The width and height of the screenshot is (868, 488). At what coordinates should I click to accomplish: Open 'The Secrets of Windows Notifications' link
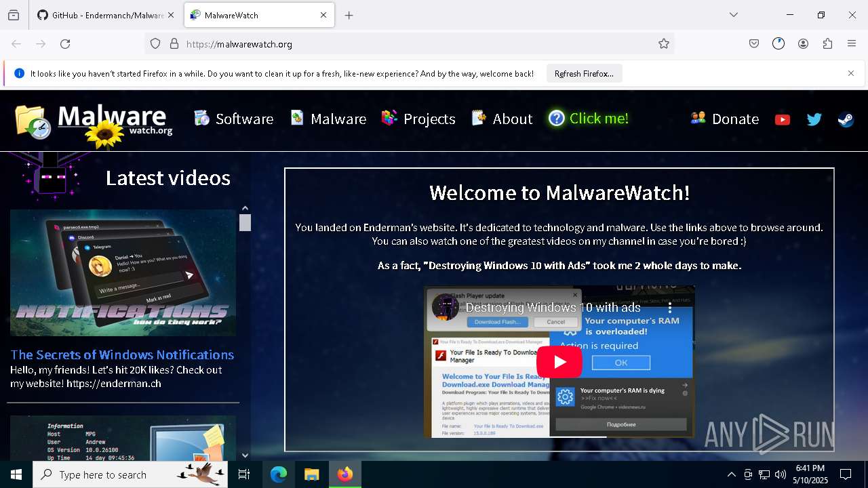(x=122, y=354)
